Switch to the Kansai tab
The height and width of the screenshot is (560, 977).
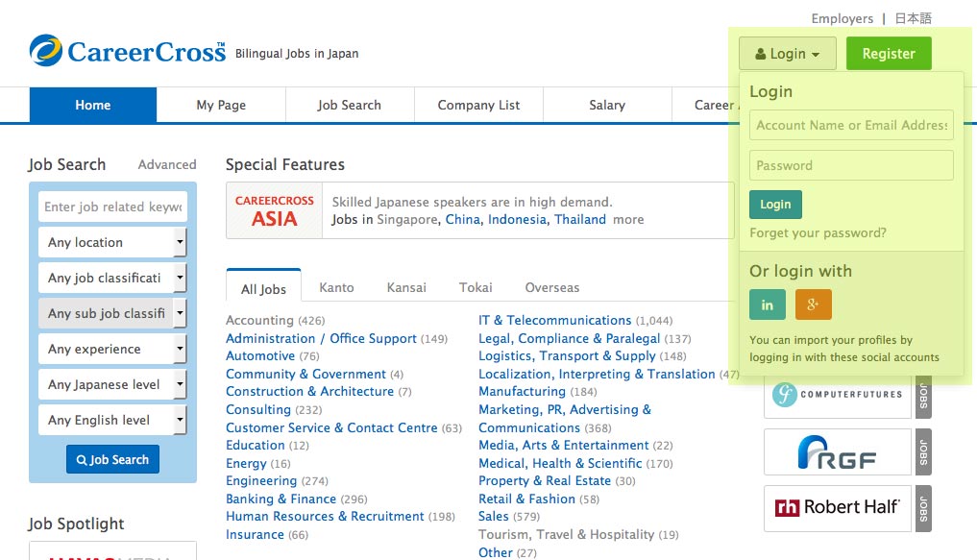point(406,288)
